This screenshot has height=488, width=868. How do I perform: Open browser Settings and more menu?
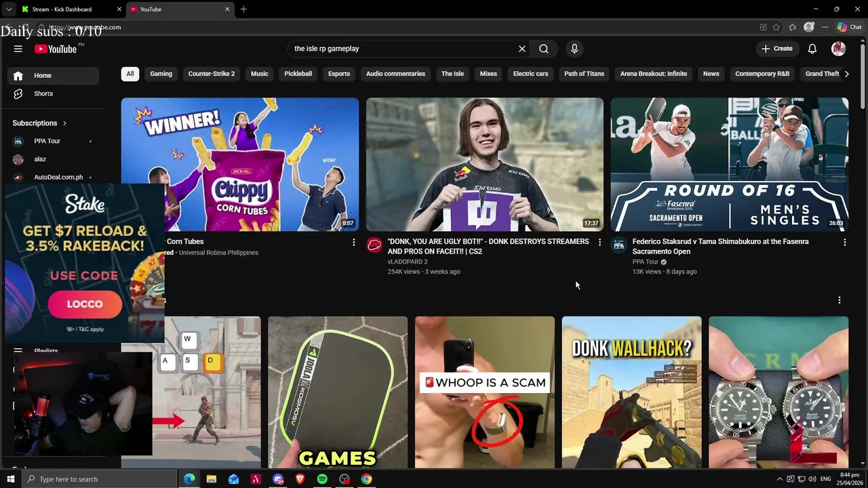825,27
